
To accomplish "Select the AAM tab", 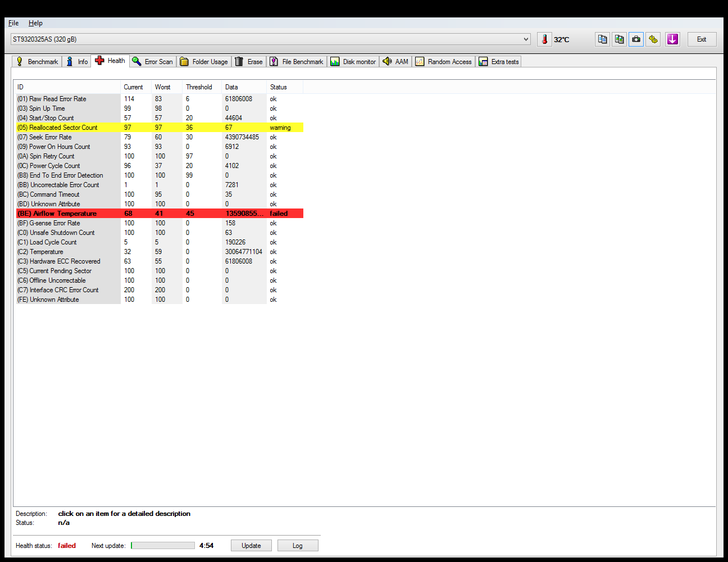I will pos(395,62).
